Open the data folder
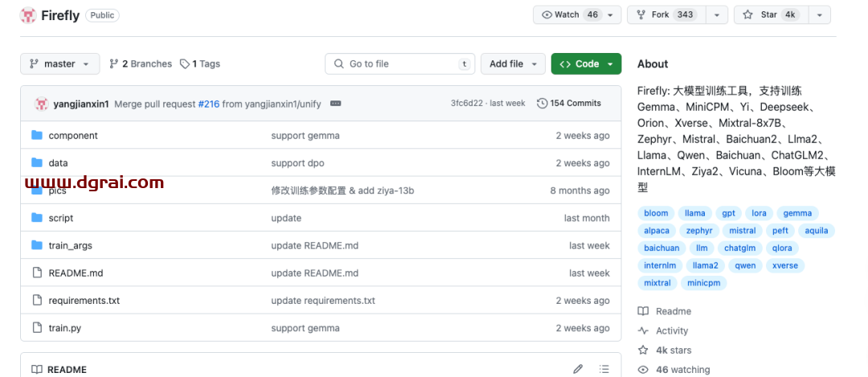The height and width of the screenshot is (377, 868). [x=58, y=162]
